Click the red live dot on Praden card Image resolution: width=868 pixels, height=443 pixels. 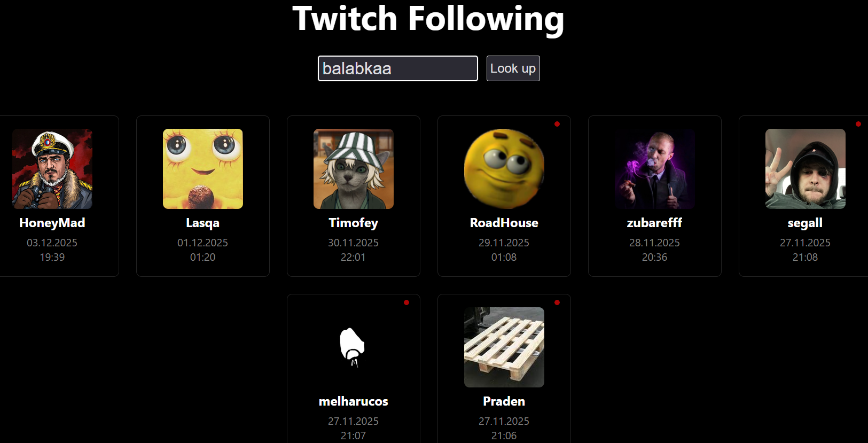pyautogui.click(x=557, y=302)
